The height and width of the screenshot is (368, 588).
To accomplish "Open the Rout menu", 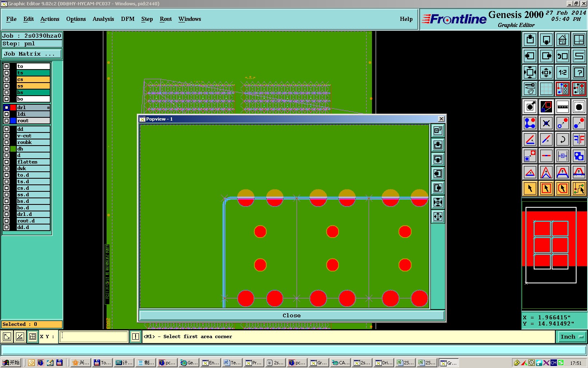I will (x=166, y=19).
